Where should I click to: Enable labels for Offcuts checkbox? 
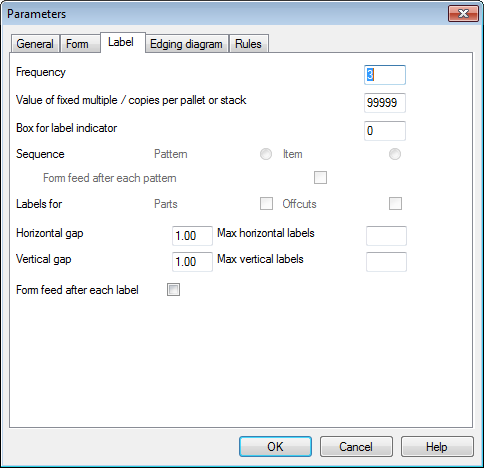395,204
